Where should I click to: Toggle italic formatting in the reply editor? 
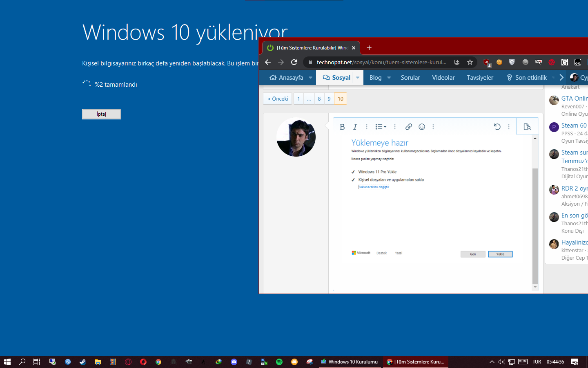click(x=355, y=127)
